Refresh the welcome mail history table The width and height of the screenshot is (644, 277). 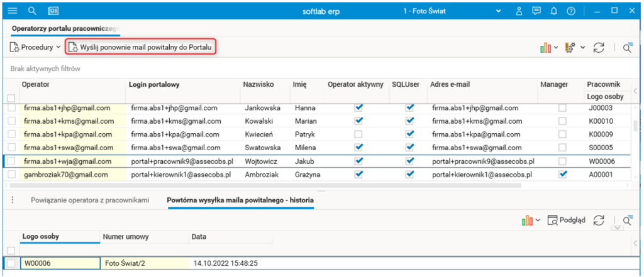point(599,220)
